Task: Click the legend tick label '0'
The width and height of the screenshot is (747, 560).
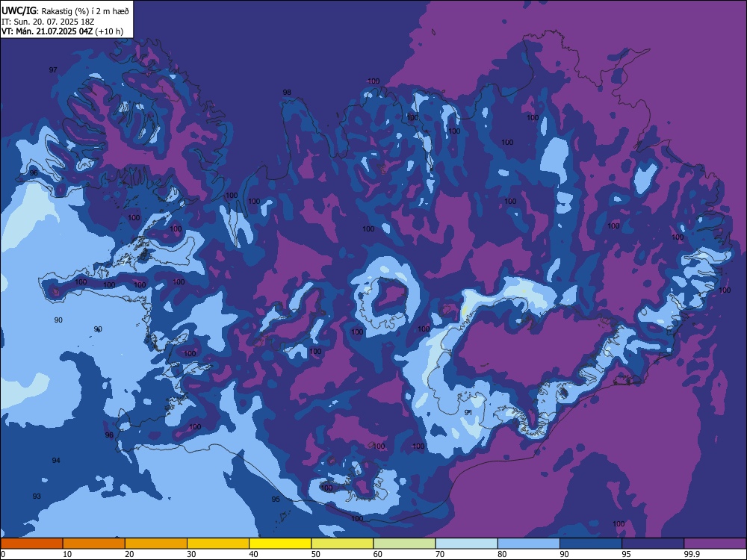Action: [x=3, y=554]
